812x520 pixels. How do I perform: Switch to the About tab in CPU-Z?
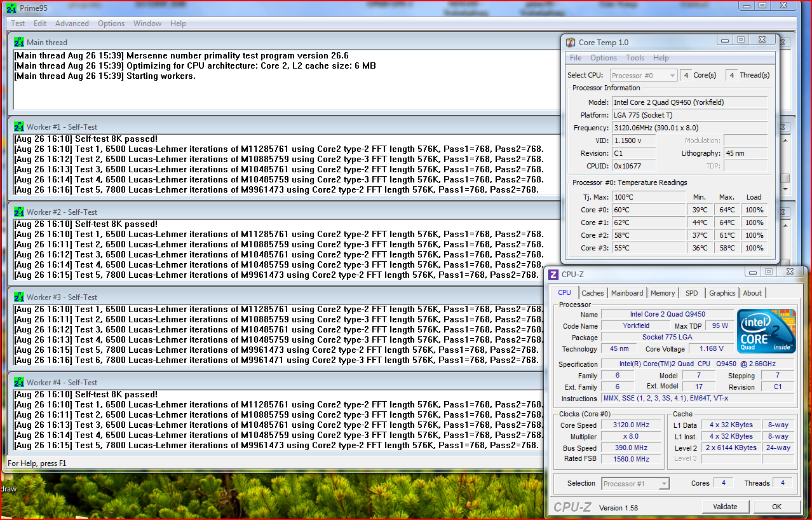(752, 293)
